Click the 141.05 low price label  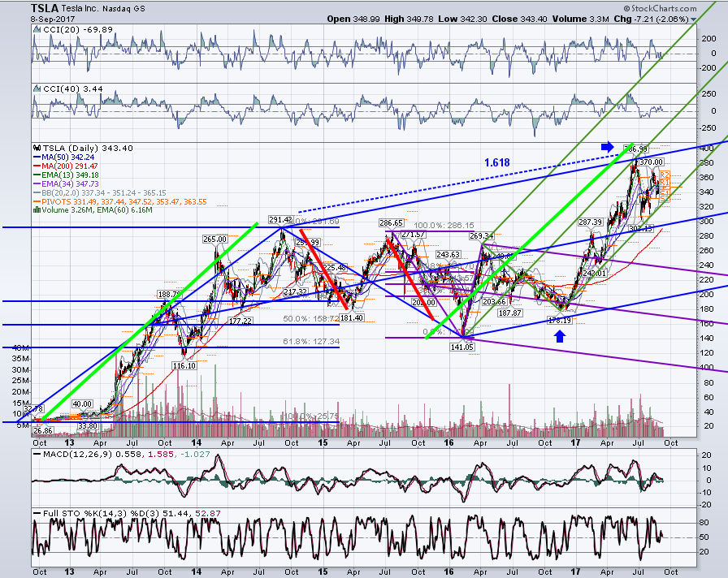(462, 347)
